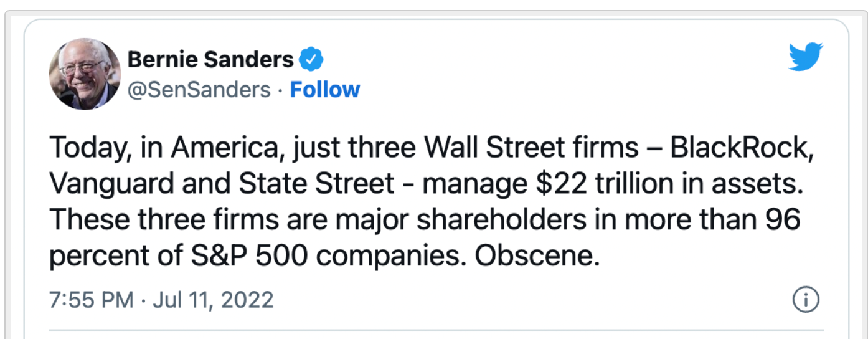This screenshot has width=868, height=339.
Task: Click the Jul 11, 2022 date
Action: tap(213, 300)
